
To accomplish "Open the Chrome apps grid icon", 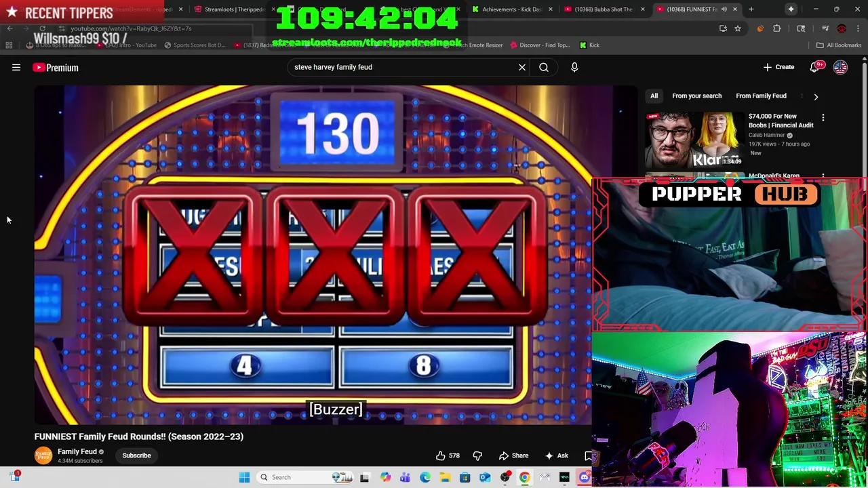I will (x=9, y=45).
